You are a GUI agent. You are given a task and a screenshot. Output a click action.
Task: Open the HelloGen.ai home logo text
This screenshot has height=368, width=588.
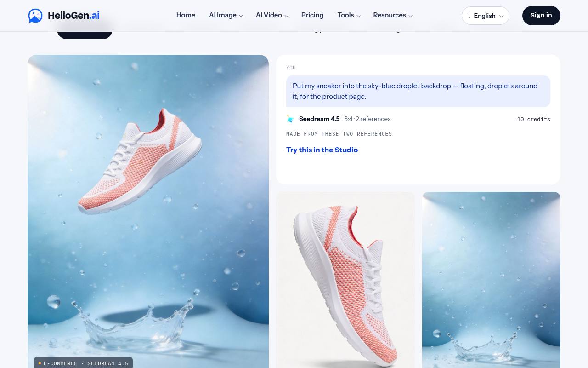(73, 16)
